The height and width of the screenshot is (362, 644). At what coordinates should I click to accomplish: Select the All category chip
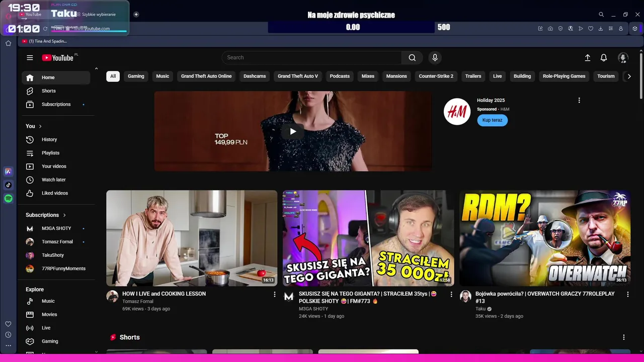(113, 76)
